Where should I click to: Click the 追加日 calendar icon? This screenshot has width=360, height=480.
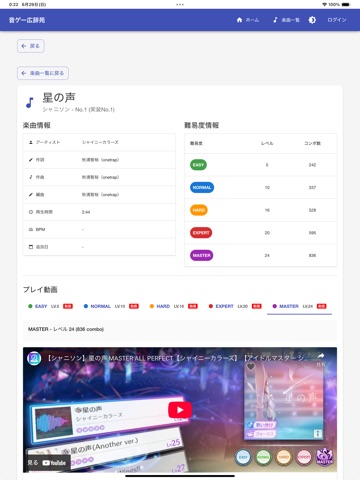(x=31, y=247)
